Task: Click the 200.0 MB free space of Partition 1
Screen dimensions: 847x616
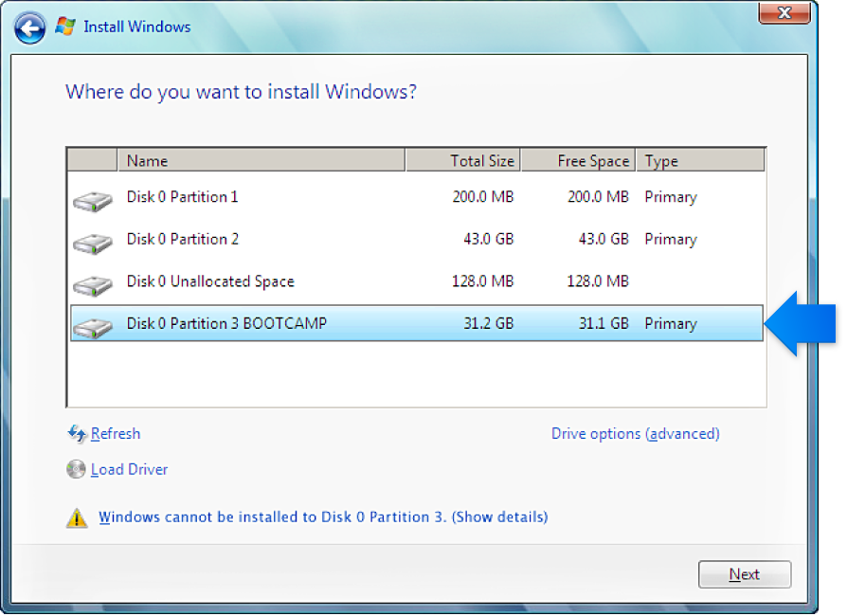Action: (x=598, y=197)
